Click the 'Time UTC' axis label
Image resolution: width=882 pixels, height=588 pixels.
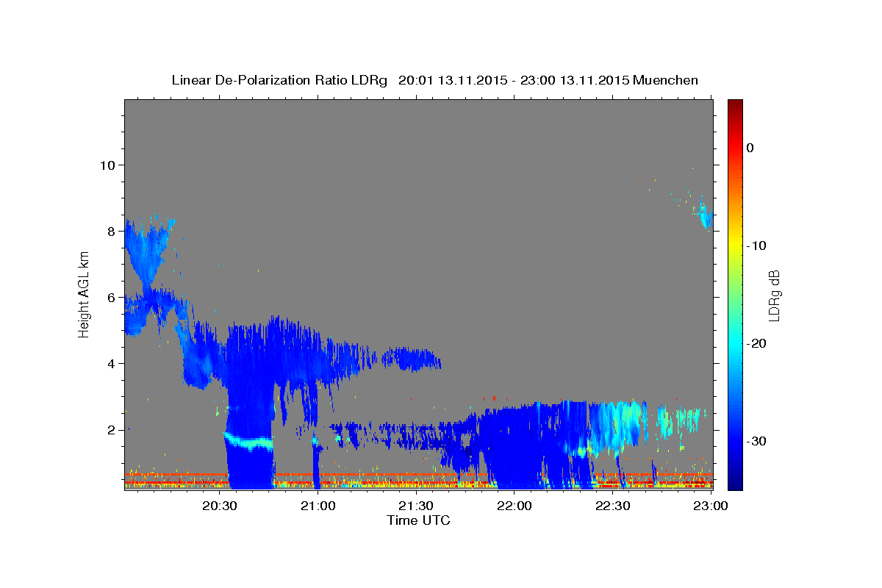tap(418, 520)
